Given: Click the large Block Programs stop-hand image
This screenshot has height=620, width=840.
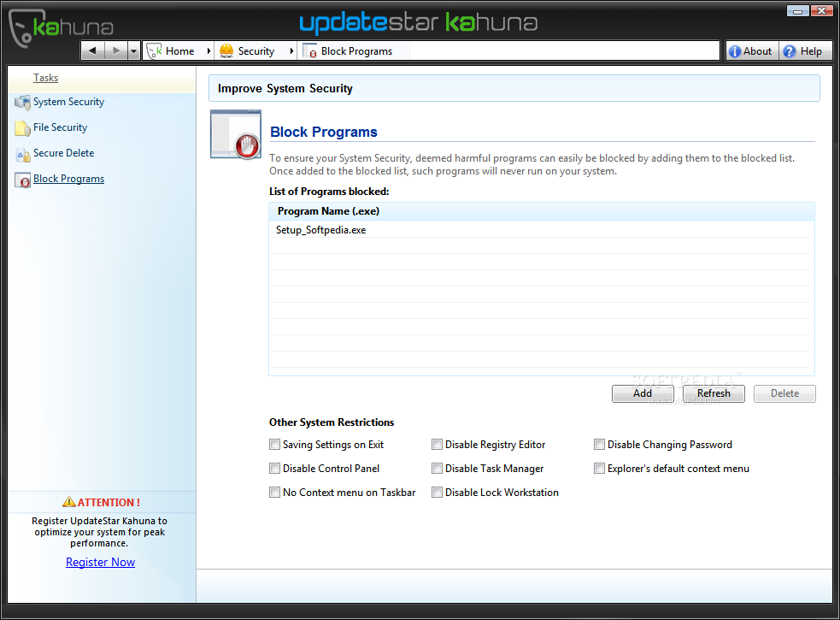Looking at the screenshot, I should (236, 134).
